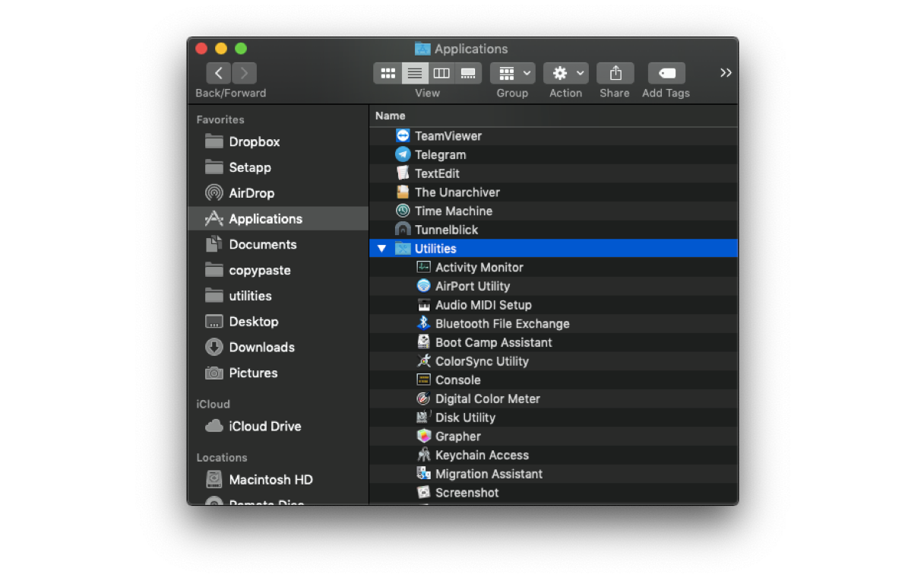Screen dimensions: 924x578
Task: Click the Activity Monitor name text
Action: (479, 268)
